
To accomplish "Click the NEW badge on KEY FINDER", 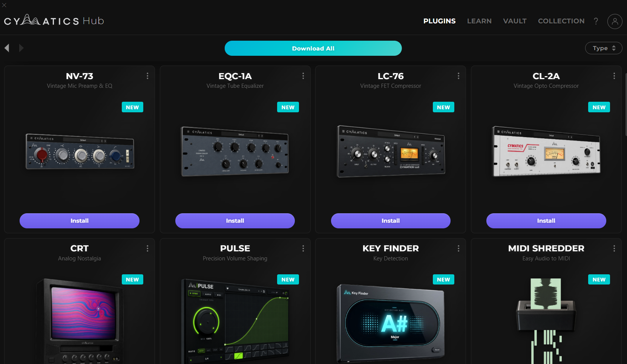I will coord(443,280).
